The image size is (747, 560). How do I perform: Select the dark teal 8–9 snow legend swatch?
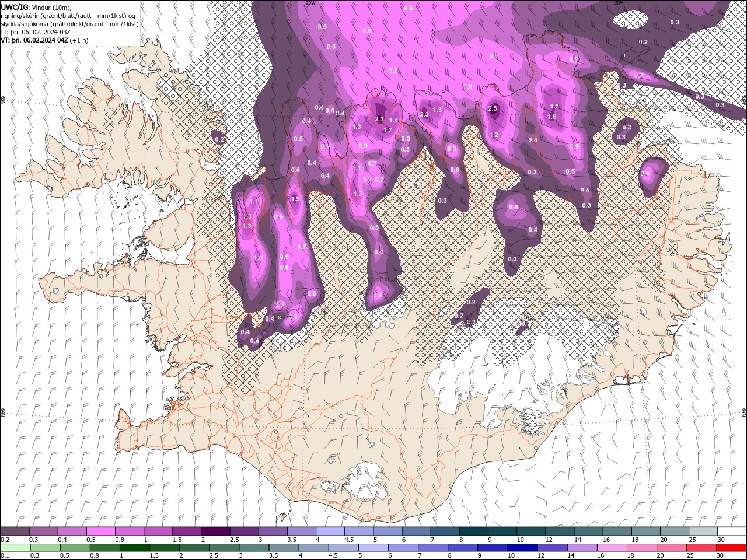pos(474,531)
